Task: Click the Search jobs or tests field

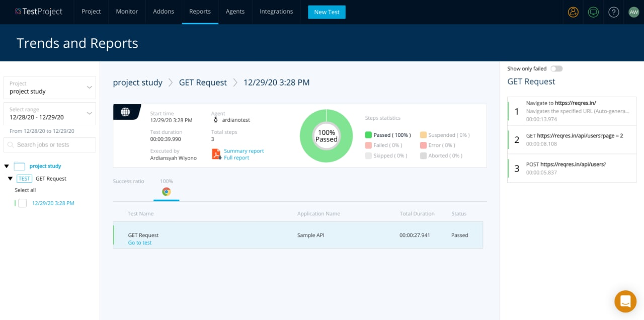Action: point(49,144)
